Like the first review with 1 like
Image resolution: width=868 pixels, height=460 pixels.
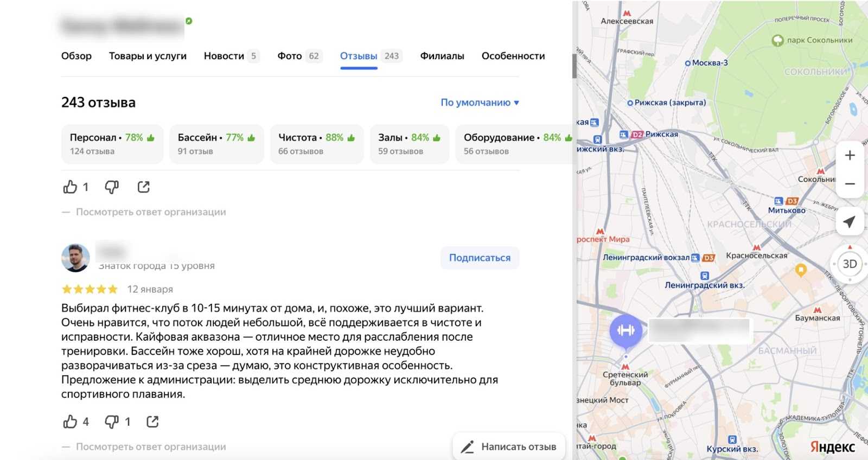[x=71, y=187]
